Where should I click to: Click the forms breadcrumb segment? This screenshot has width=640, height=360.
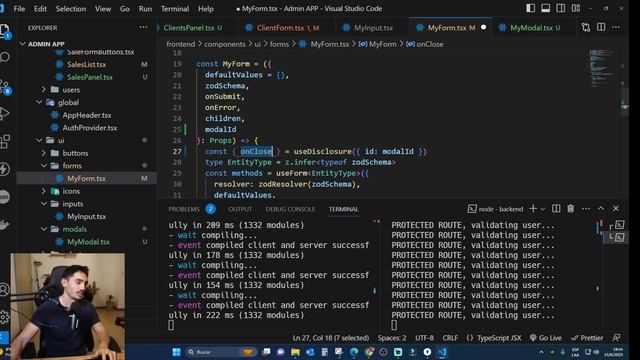279,44
